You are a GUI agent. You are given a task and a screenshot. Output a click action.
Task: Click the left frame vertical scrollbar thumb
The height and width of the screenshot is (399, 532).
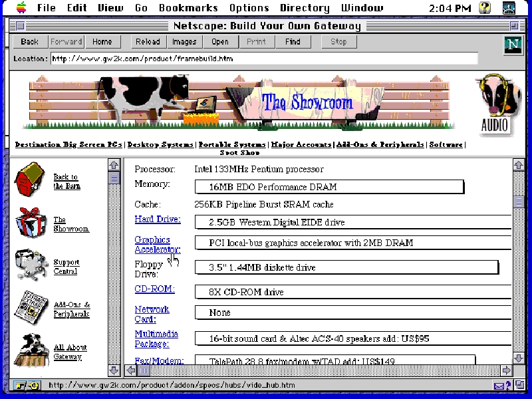coord(114,178)
